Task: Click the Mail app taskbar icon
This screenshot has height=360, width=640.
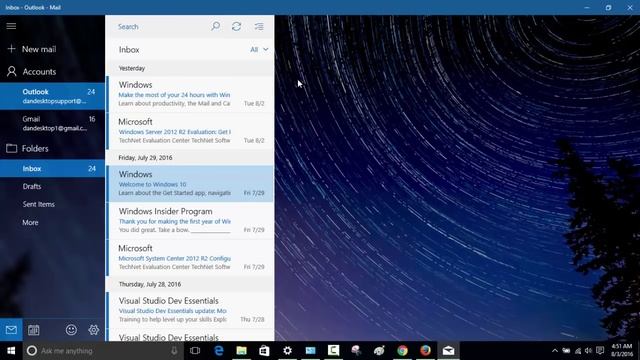Action: (448, 351)
